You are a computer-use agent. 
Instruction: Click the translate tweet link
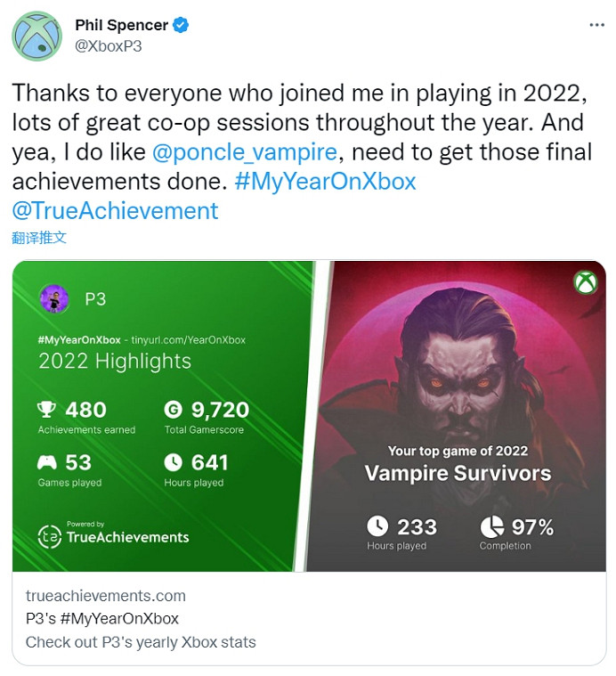tap(39, 238)
